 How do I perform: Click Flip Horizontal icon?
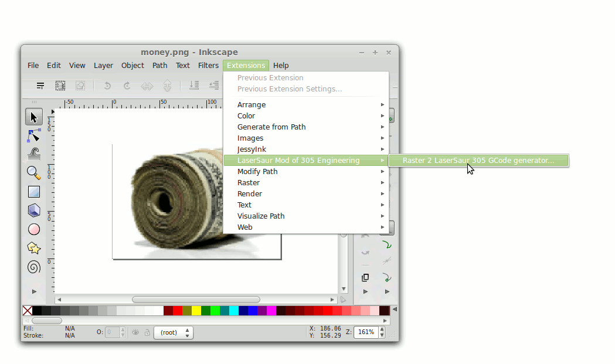pyautogui.click(x=147, y=86)
